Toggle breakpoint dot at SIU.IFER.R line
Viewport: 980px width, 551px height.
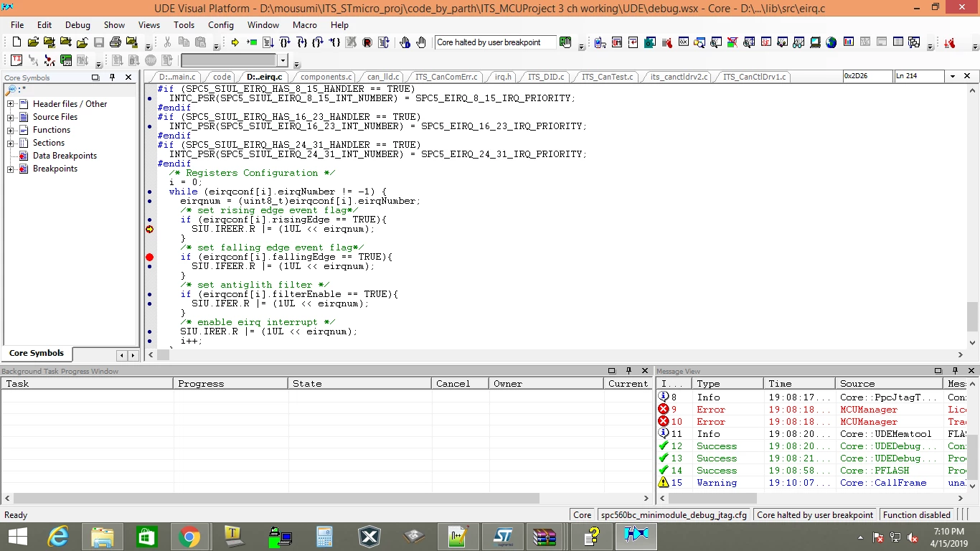(149, 303)
